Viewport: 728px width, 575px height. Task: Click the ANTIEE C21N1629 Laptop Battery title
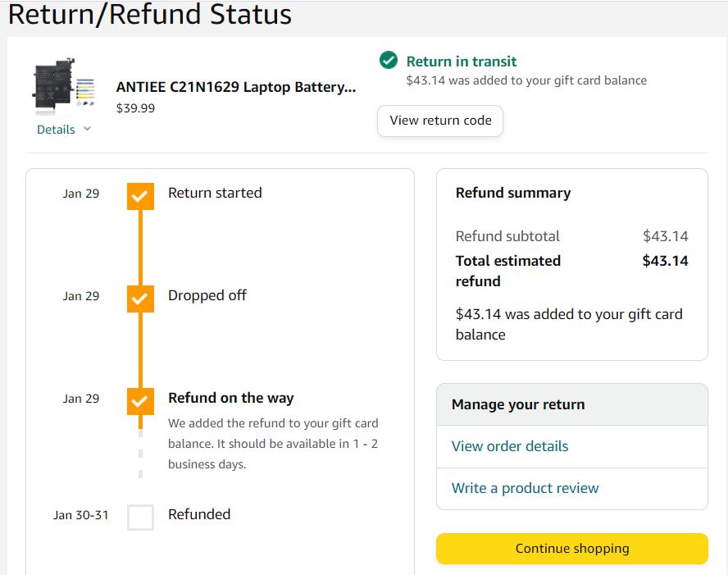point(236,87)
